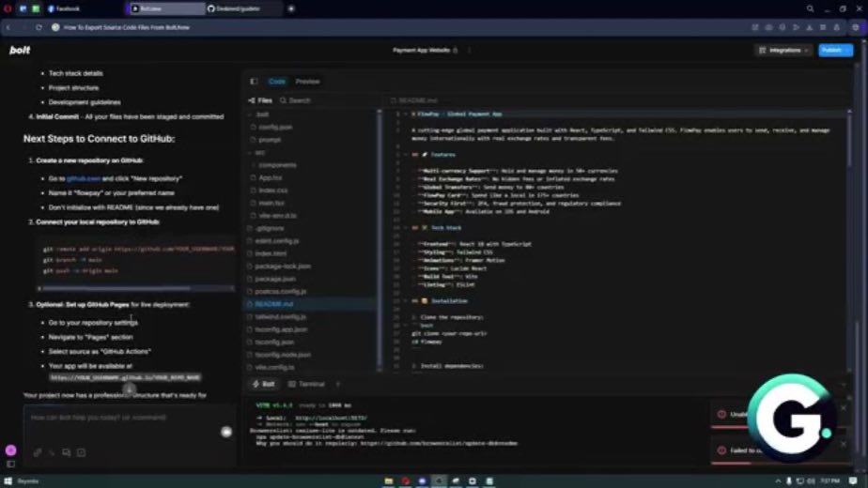Open tailwind.config.js file
Viewport: 868px width, 488px height.
point(280,317)
